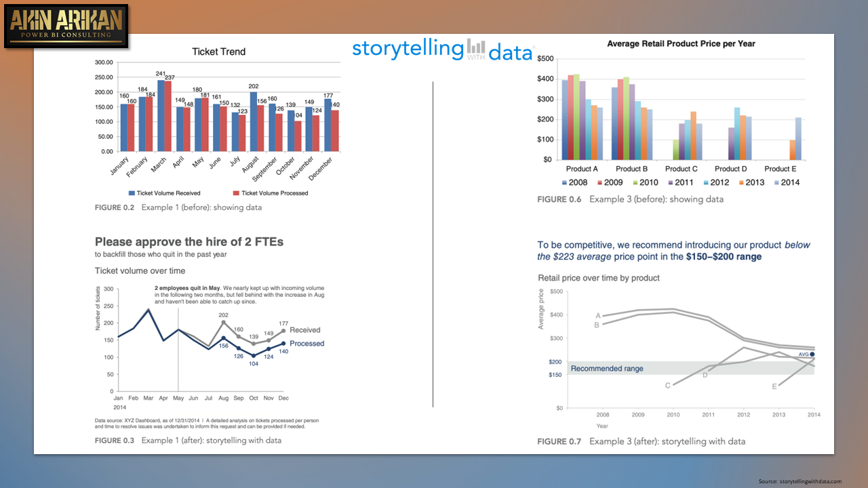Select the red Ticket Volume Processed legend swatch
Viewport: 868px width, 488px height.
[236, 193]
